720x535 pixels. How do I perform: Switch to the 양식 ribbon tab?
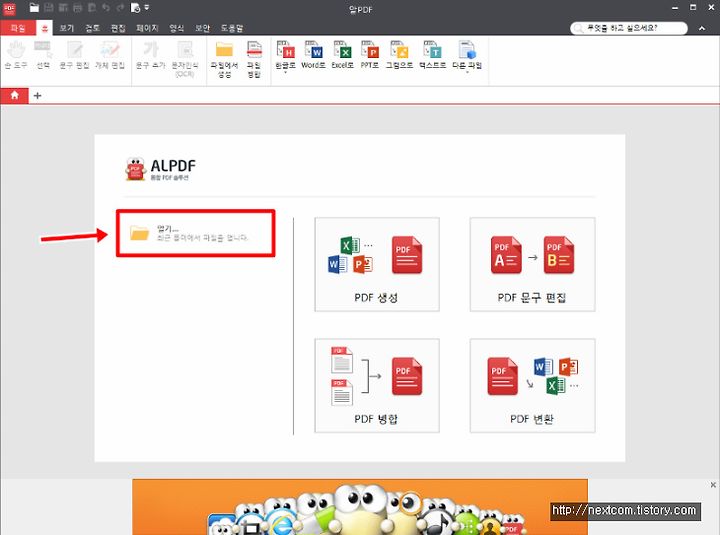(x=177, y=28)
